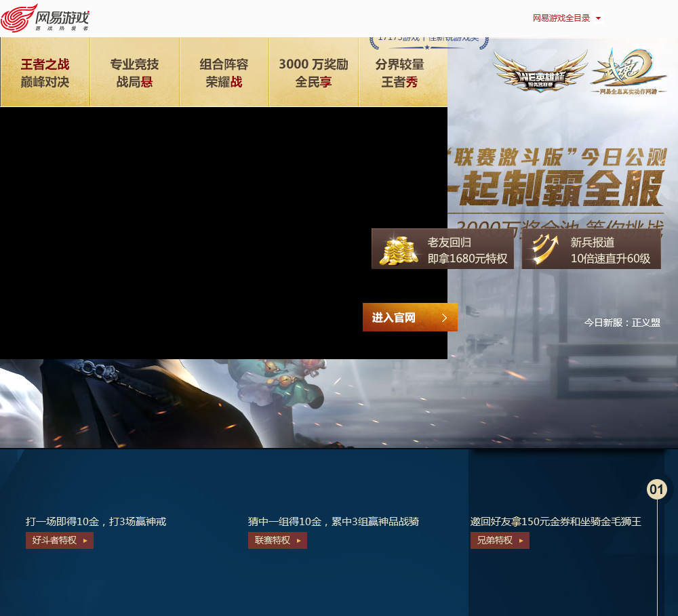Click text 邀回好友拿150元金券和坐骑金毛狮王
This screenshot has height=616, width=678.
coord(556,521)
